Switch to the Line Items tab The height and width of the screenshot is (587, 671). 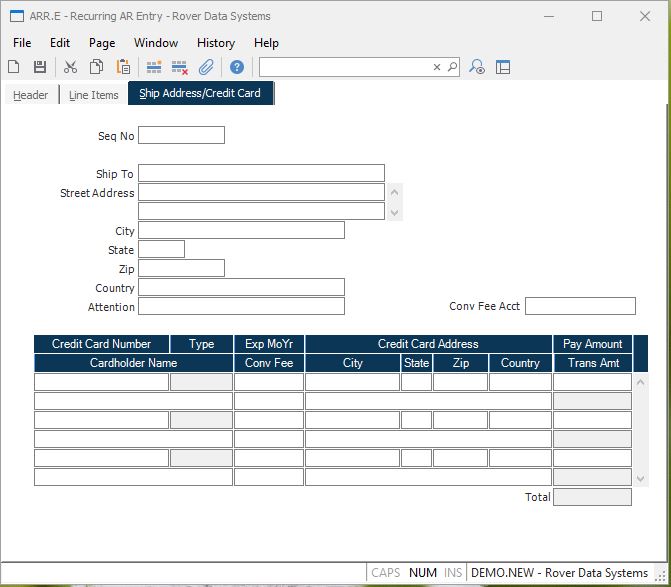93,95
